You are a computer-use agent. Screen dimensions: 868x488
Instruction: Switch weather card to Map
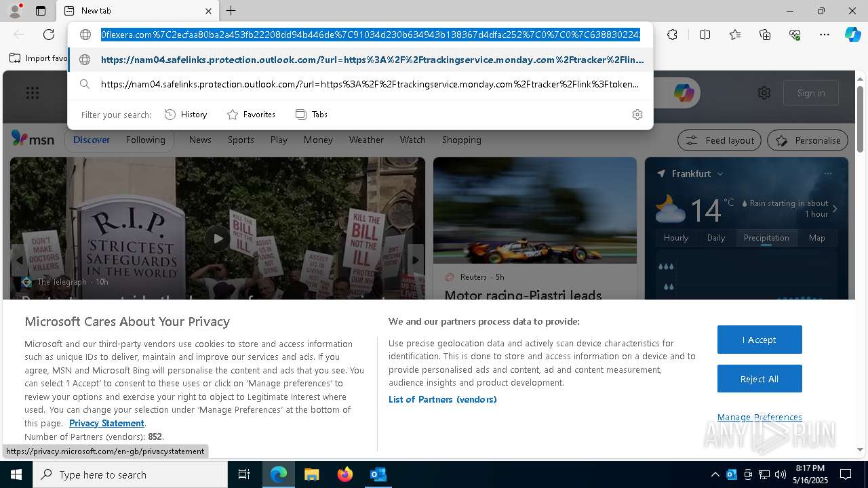tap(817, 238)
